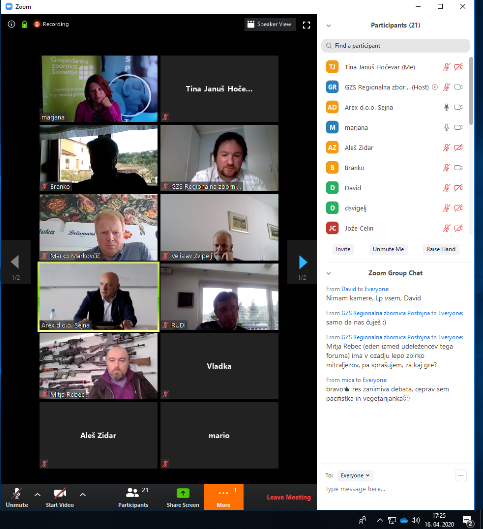Click the participants list scrollbar
The height and width of the screenshot is (529, 483).
(471, 91)
